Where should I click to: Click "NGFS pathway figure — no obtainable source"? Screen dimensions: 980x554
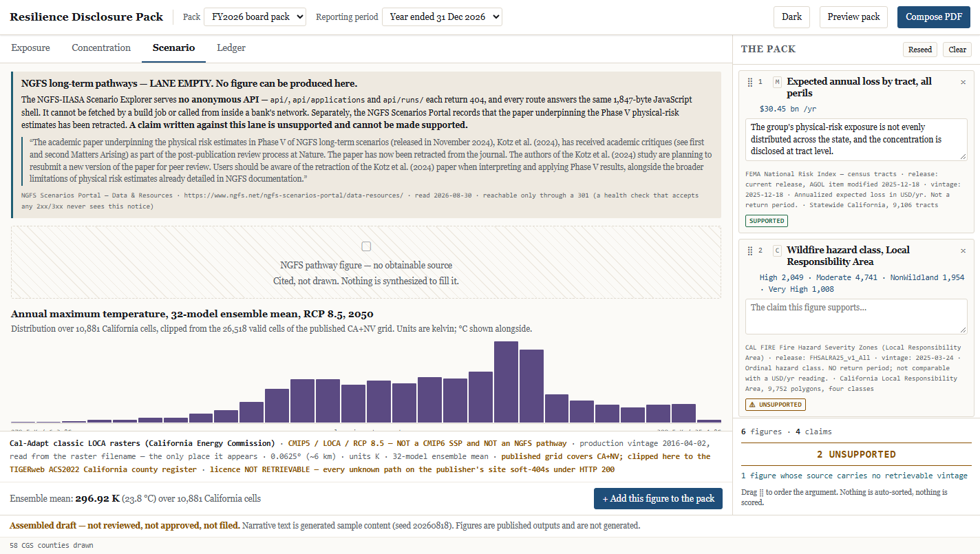coord(366,265)
